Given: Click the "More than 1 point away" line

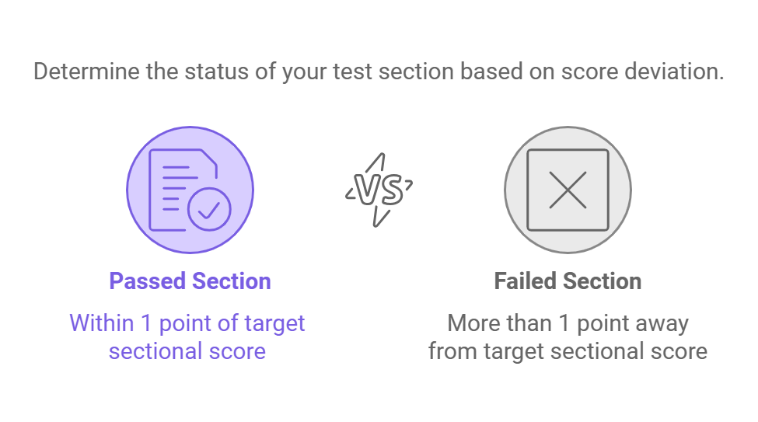Looking at the screenshot, I should (567, 323).
